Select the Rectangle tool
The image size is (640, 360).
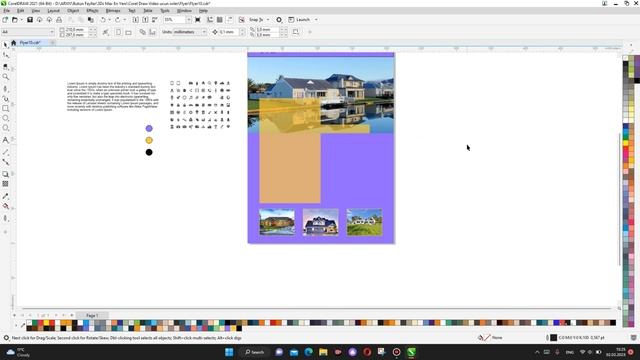coord(5,109)
